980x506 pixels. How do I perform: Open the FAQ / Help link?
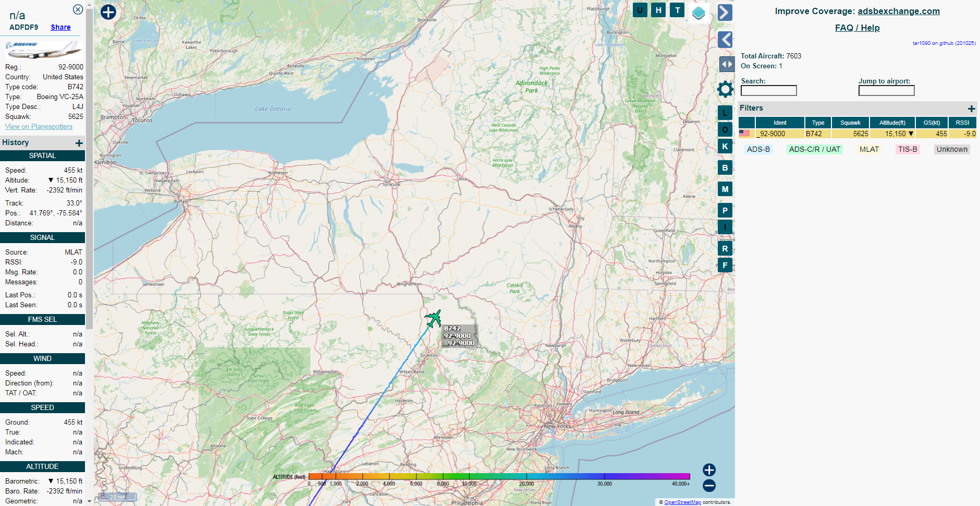click(x=857, y=28)
